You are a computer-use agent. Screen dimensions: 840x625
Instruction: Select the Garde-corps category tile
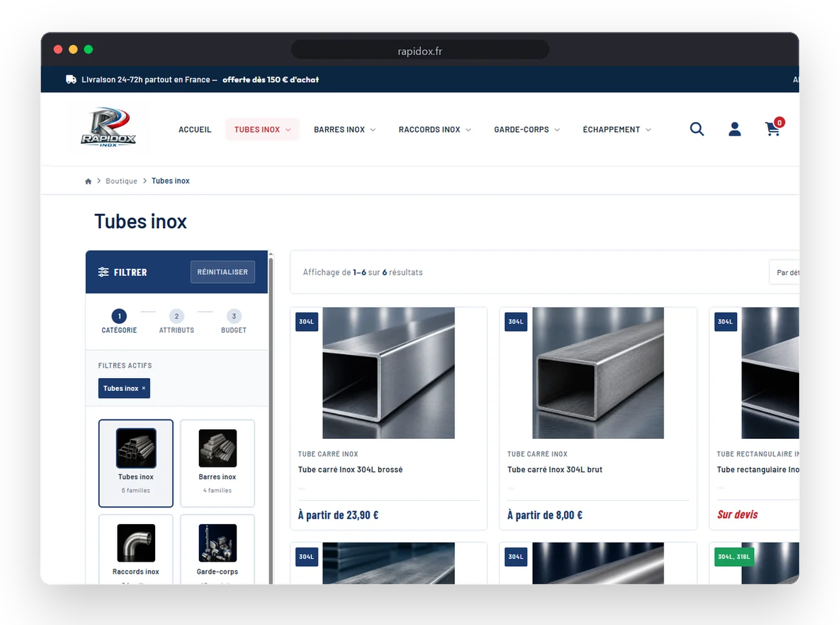click(x=218, y=549)
